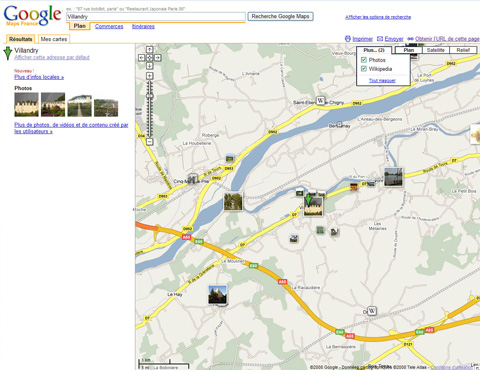Viewport: 480px width, 370px height.
Task: Switch map to Satellite view
Action: [436, 50]
